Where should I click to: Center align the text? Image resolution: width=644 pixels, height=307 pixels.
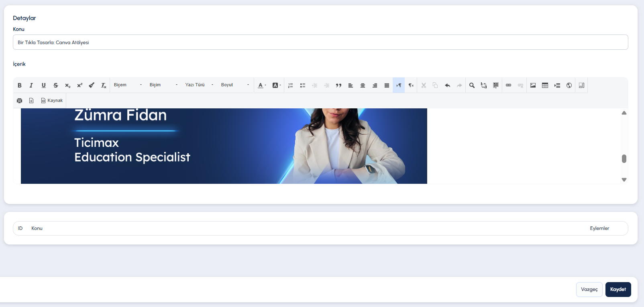(363, 85)
